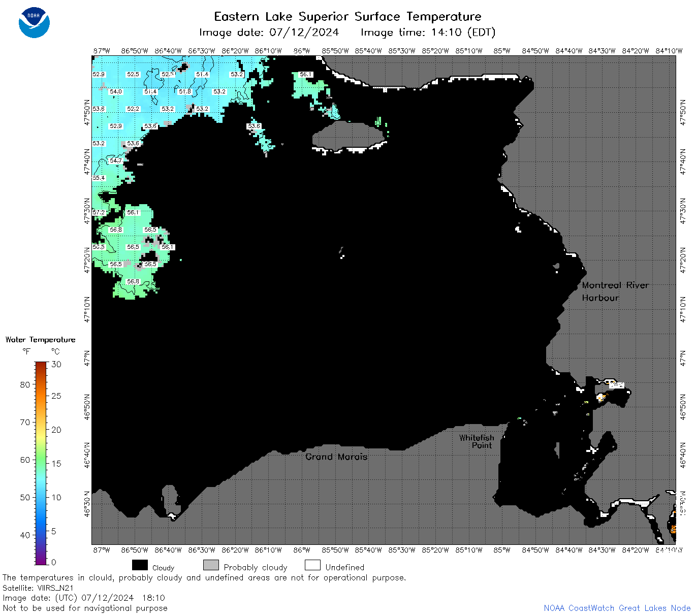Click the 54.7 temperature reading on map
The height and width of the screenshot is (616, 696).
(x=116, y=161)
